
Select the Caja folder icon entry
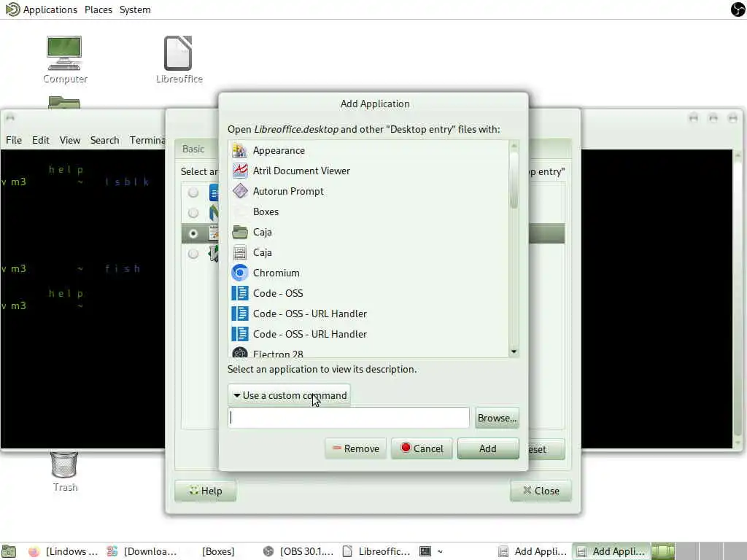tap(239, 232)
